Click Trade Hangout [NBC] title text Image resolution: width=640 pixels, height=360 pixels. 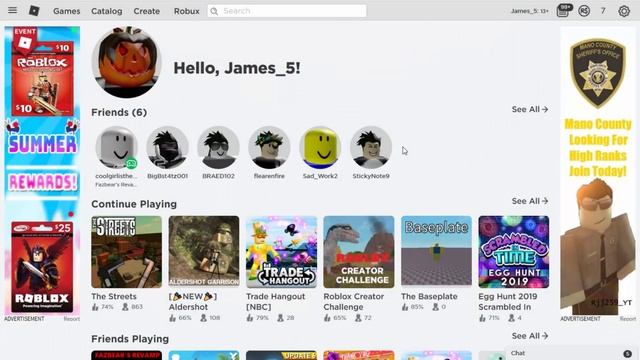(276, 302)
